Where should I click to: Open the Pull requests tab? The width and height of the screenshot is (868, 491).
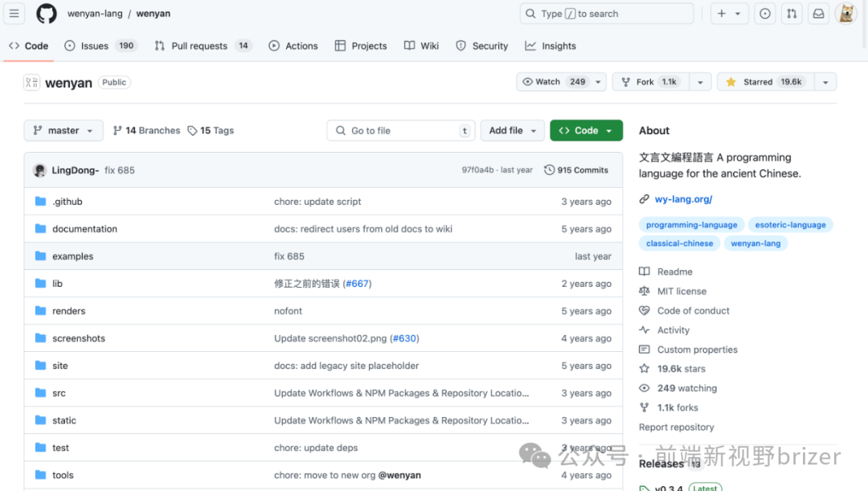click(x=203, y=46)
